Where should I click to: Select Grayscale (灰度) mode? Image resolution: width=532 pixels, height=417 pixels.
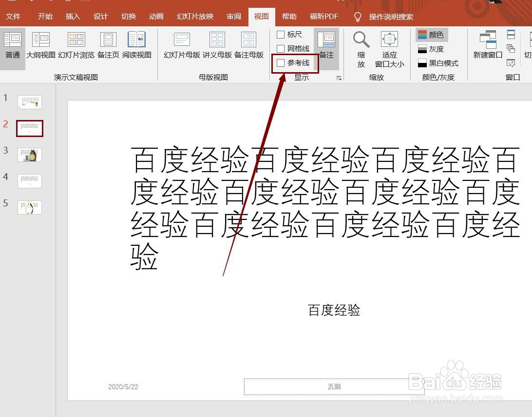point(431,49)
